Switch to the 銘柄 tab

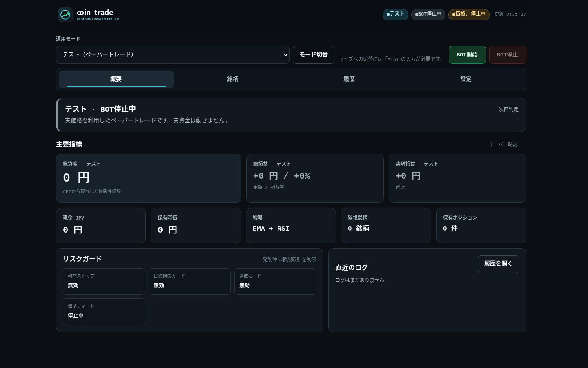[x=233, y=79]
